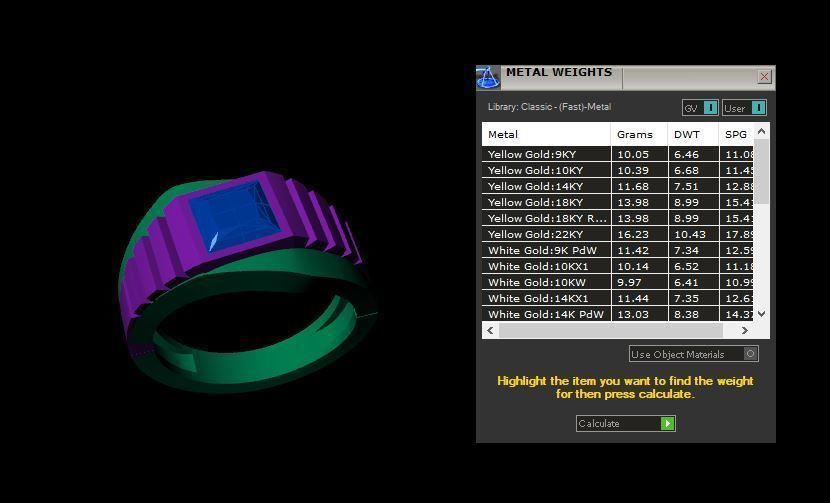This screenshot has width=830, height=503.
Task: Select the White Gold:9K PdW row
Action: click(x=618, y=250)
